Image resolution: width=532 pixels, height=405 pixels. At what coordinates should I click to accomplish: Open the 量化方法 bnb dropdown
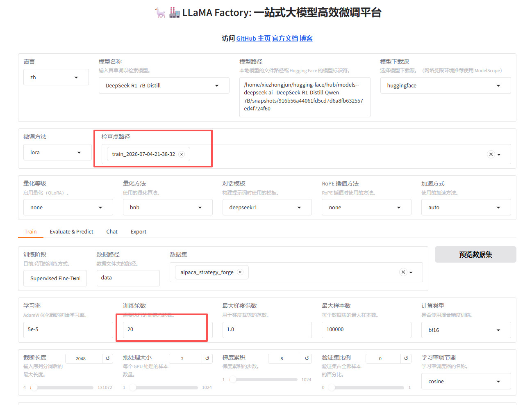pos(168,207)
